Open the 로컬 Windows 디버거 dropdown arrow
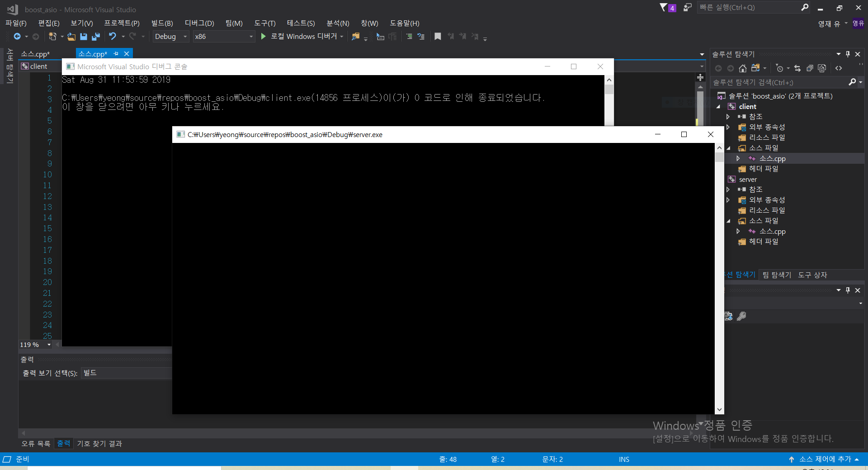Viewport: 868px width, 470px height. point(342,37)
